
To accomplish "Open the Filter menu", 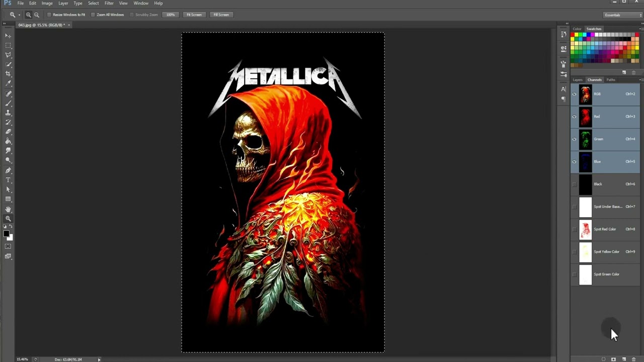I will pyautogui.click(x=109, y=4).
